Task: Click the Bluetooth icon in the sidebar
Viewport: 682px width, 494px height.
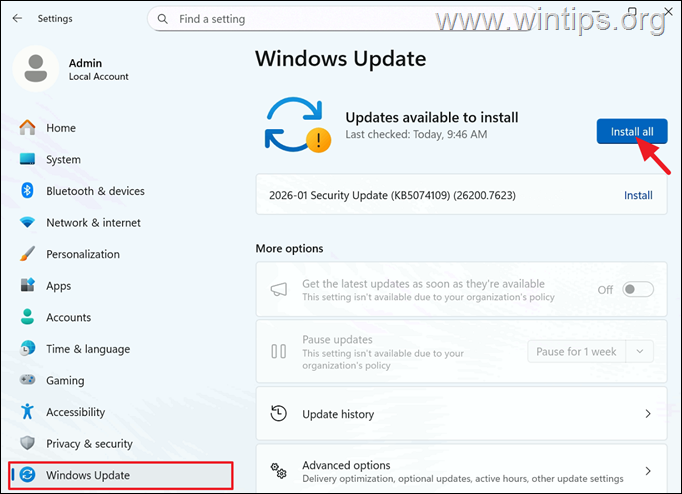Action: pos(27,190)
